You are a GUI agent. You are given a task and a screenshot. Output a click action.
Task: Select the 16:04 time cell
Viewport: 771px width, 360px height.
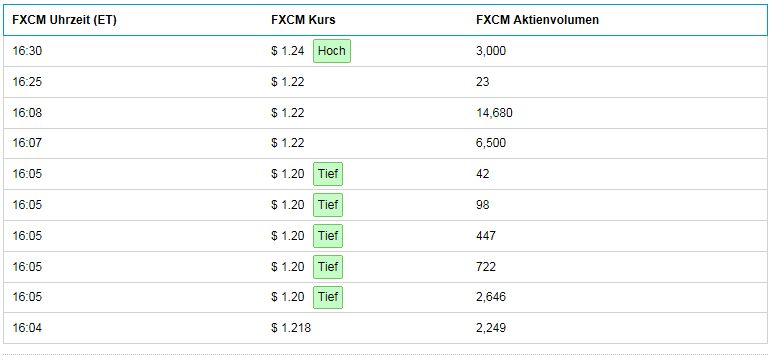[x=27, y=328]
